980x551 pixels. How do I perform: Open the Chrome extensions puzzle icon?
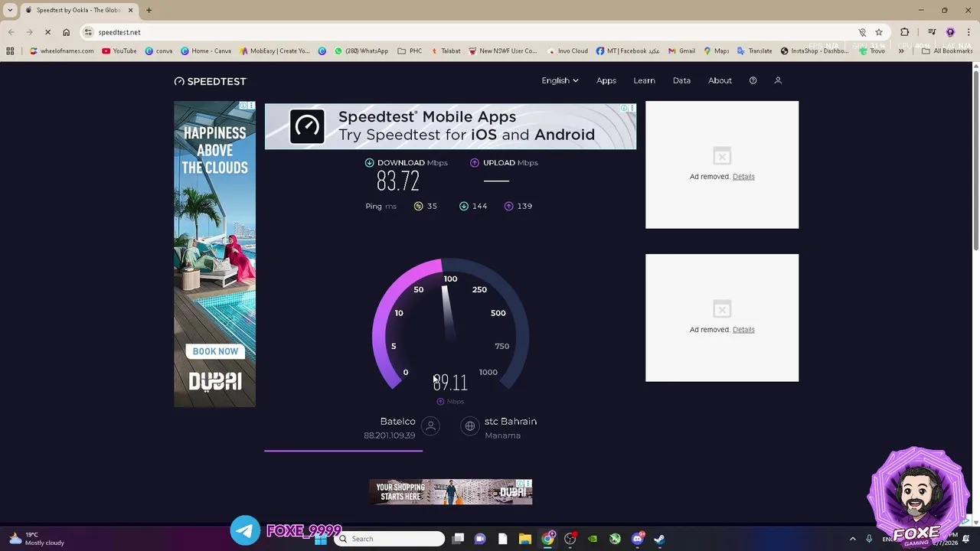(x=905, y=32)
